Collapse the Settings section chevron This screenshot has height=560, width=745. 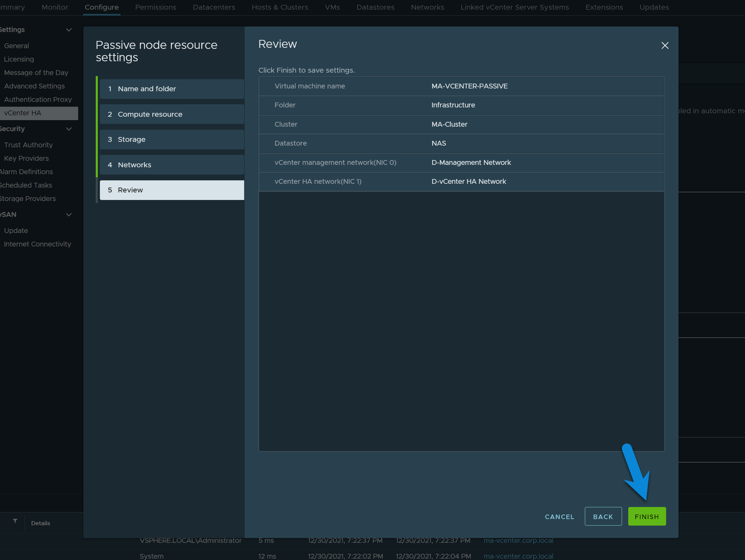tap(69, 30)
